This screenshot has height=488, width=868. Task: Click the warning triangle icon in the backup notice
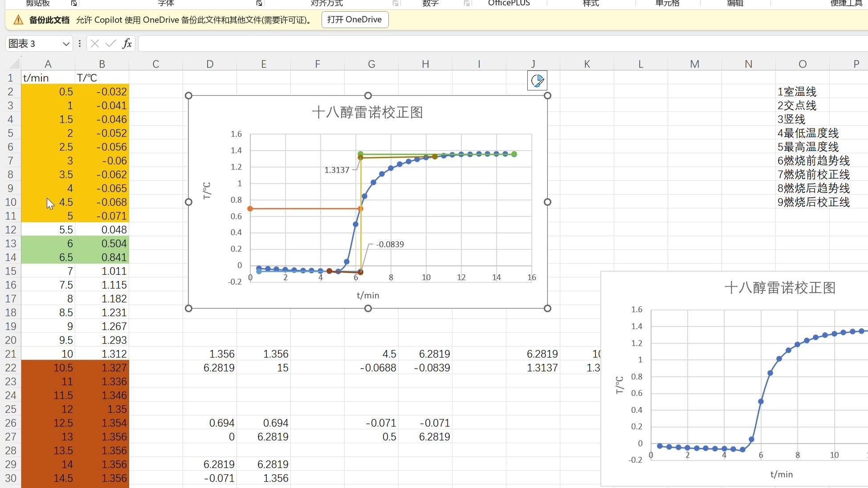pyautogui.click(x=18, y=20)
